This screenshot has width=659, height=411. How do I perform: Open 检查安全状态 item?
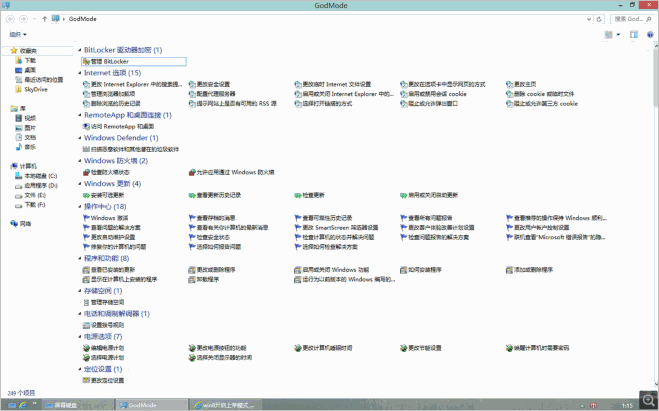click(x=209, y=237)
